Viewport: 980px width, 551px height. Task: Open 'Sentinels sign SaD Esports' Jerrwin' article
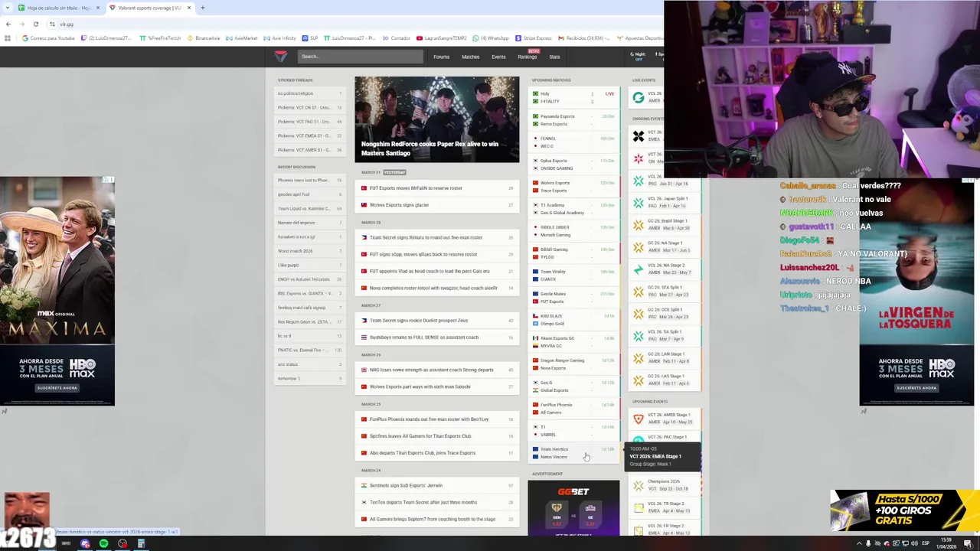437,485
